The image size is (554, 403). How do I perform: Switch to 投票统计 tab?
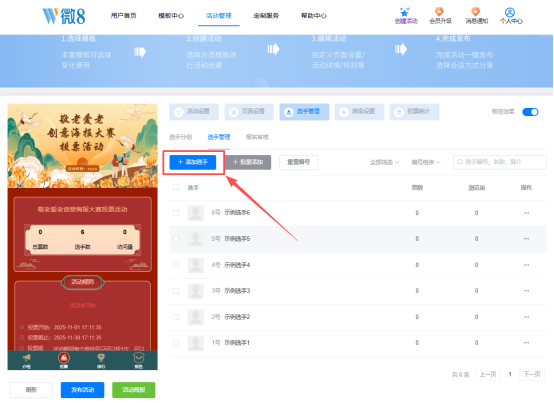click(414, 112)
